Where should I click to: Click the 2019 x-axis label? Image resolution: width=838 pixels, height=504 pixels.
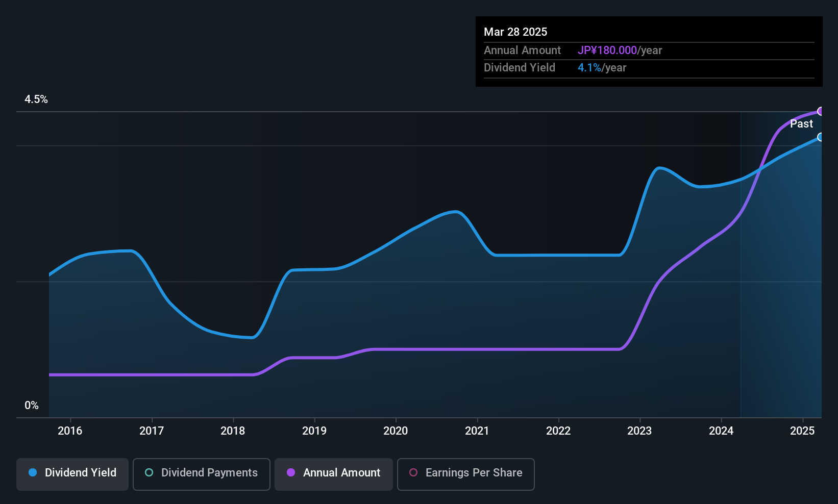click(314, 431)
